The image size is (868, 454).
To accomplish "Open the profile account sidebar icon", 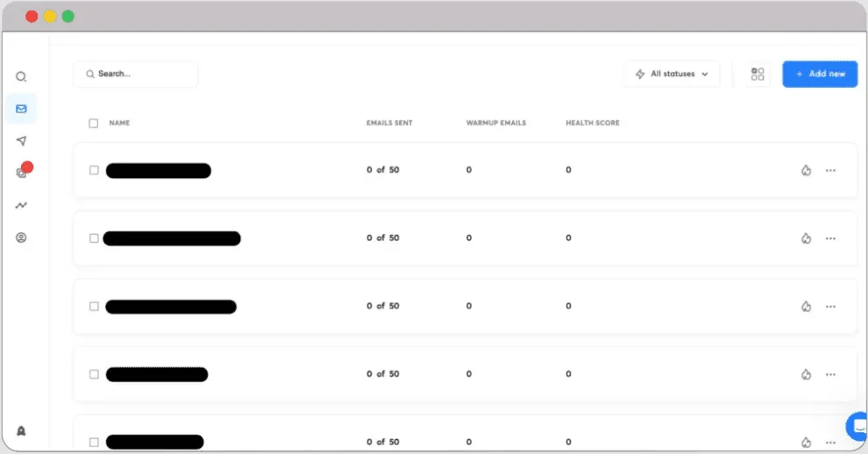I will click(21, 238).
